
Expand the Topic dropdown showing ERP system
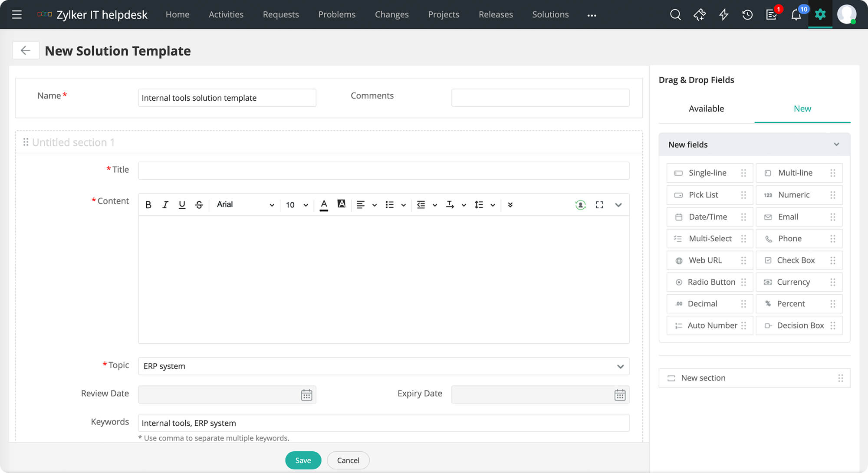[620, 366]
